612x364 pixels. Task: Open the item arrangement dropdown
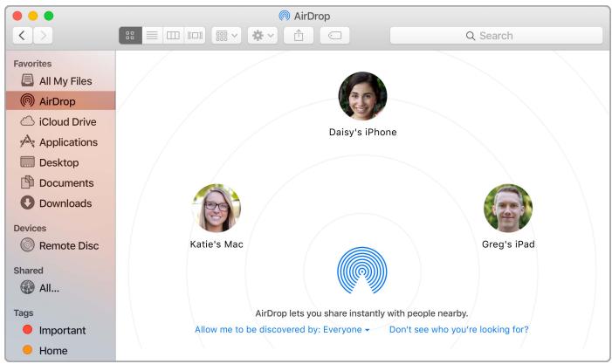[226, 36]
